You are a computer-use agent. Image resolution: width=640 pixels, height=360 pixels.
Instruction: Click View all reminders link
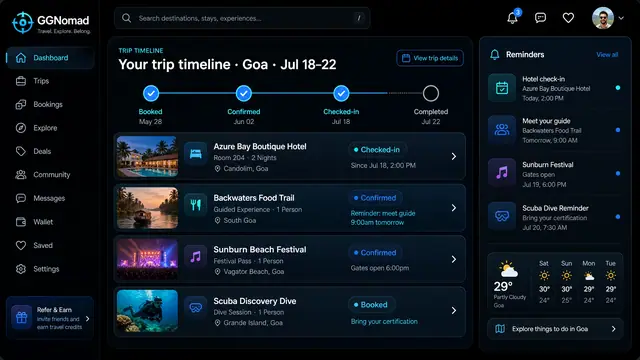coord(607,55)
